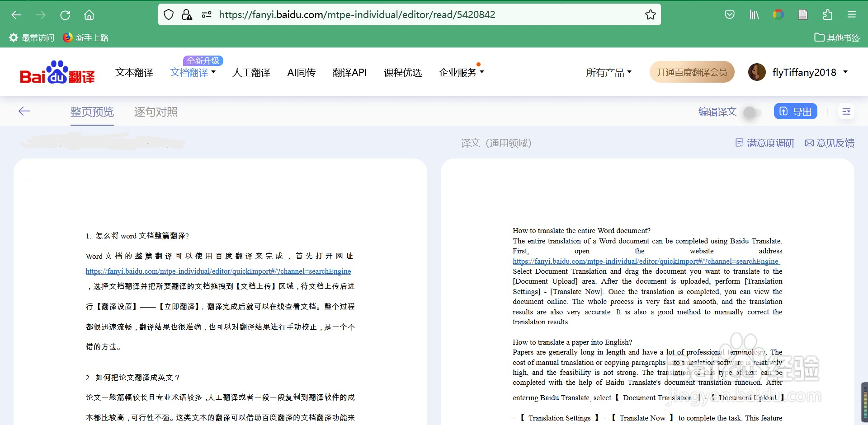Viewport: 868px width, 425px height.
Task: Open 人工翻译 in the navigation
Action: pos(251,72)
